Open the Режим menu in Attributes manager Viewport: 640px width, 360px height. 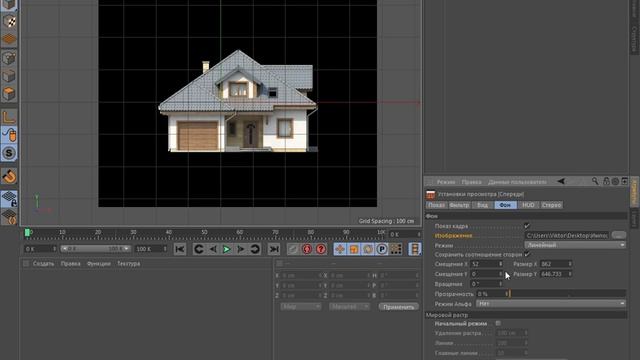pos(446,182)
